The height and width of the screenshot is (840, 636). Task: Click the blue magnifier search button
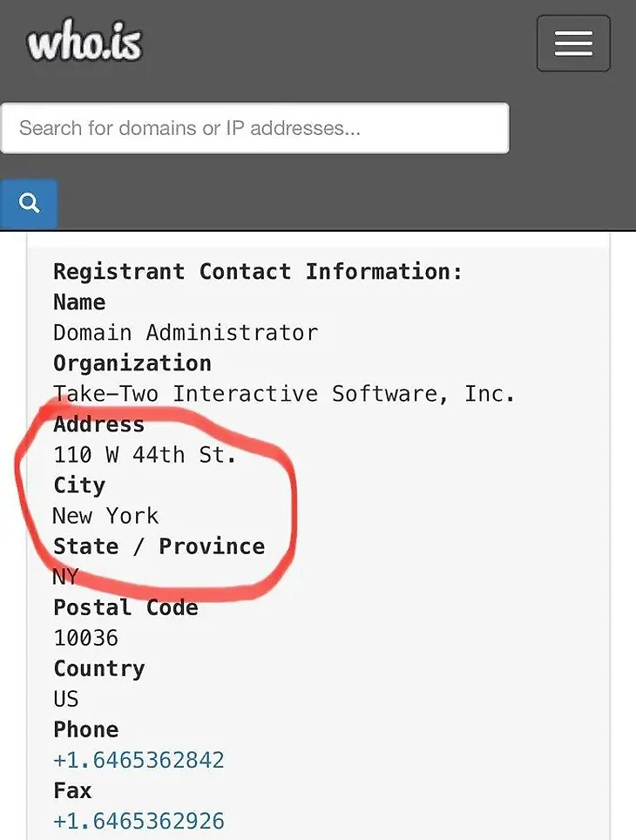click(30, 203)
